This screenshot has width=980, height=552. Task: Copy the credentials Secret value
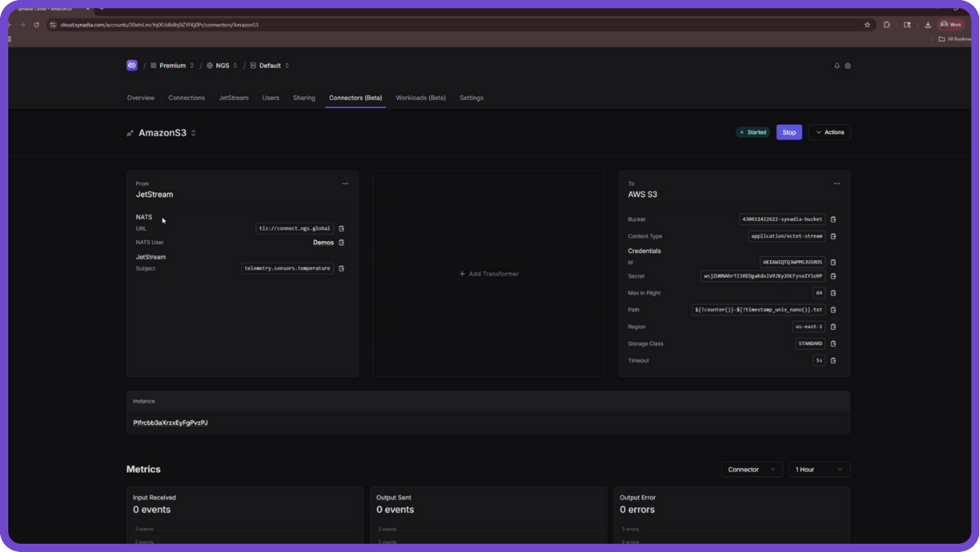(833, 276)
